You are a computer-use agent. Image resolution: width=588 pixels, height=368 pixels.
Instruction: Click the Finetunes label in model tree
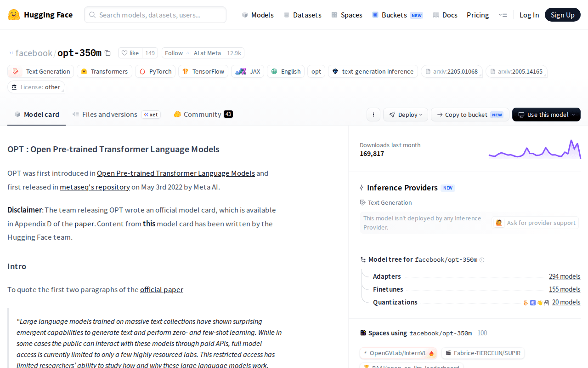point(388,289)
